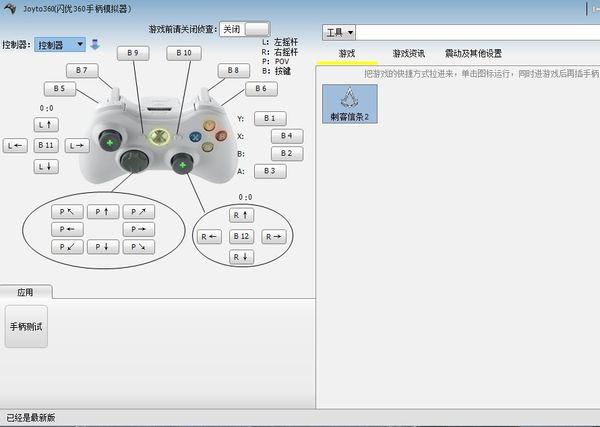This screenshot has width=600, height=427.
Task: Click the B 7 trigger mapping button
Action: 82,70
